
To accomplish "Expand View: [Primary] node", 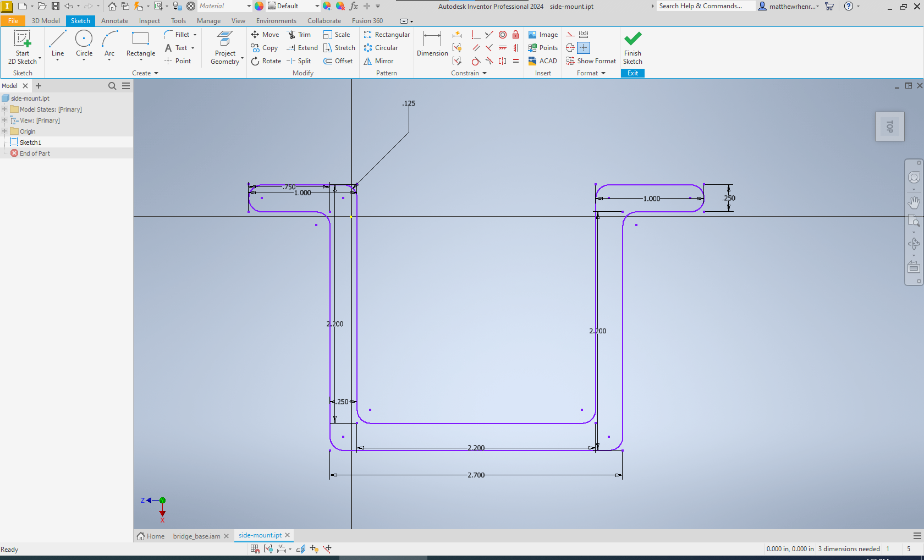I will (4, 120).
